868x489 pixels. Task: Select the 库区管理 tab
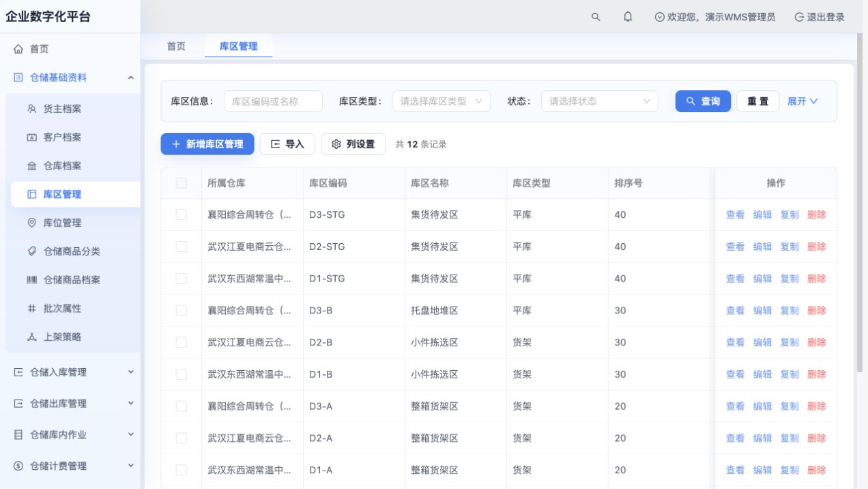239,46
